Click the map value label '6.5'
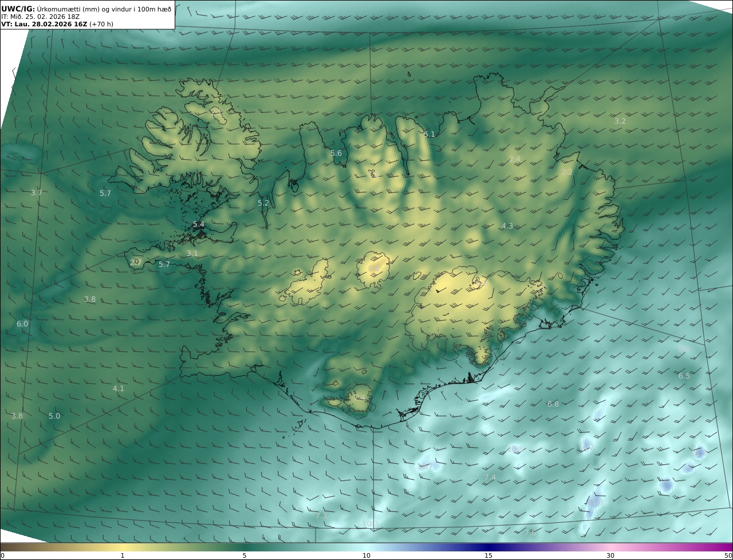The height and width of the screenshot is (560, 733). click(x=684, y=376)
